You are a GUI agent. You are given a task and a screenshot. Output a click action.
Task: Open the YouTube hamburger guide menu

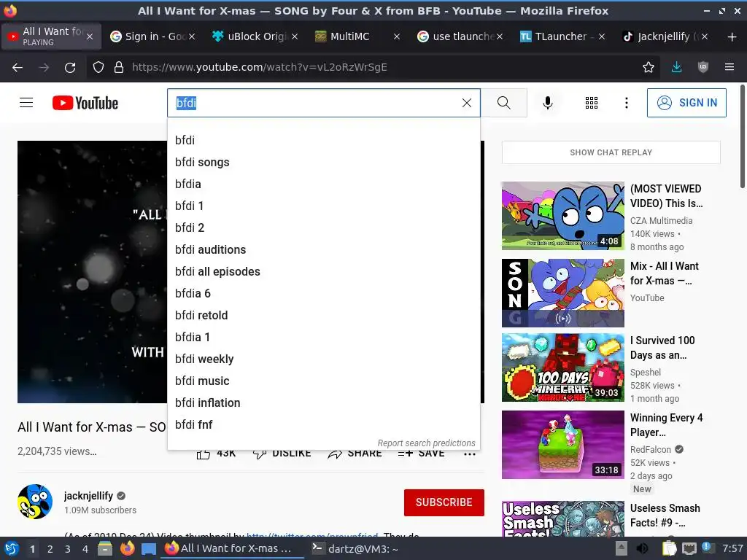coord(26,103)
